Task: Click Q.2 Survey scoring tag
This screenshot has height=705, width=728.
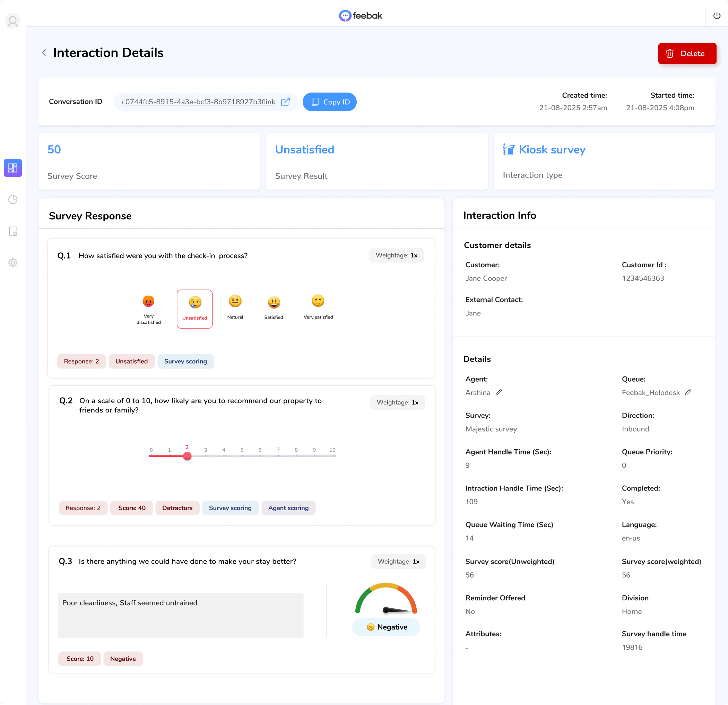Action: pos(230,508)
